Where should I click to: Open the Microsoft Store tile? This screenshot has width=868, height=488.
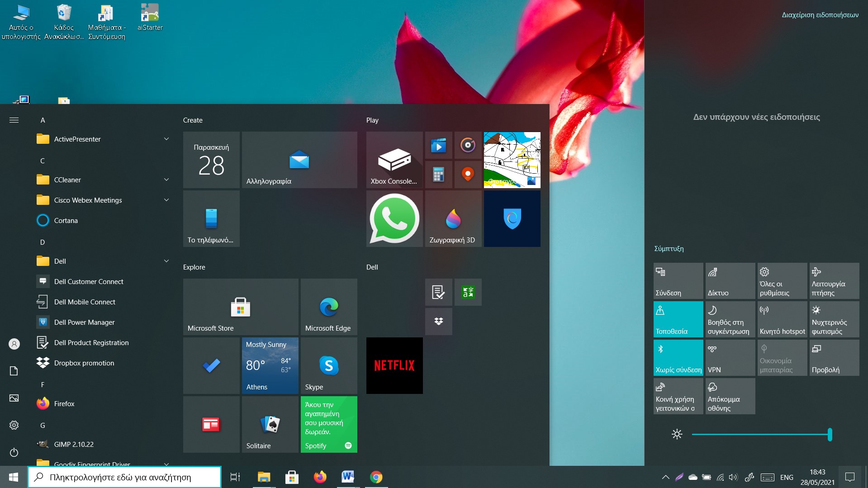[241, 307]
